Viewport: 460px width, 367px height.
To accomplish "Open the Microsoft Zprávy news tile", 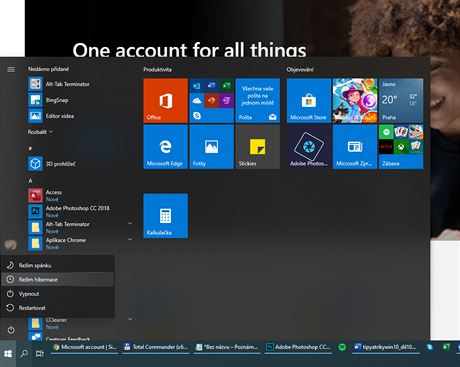I will [x=355, y=147].
